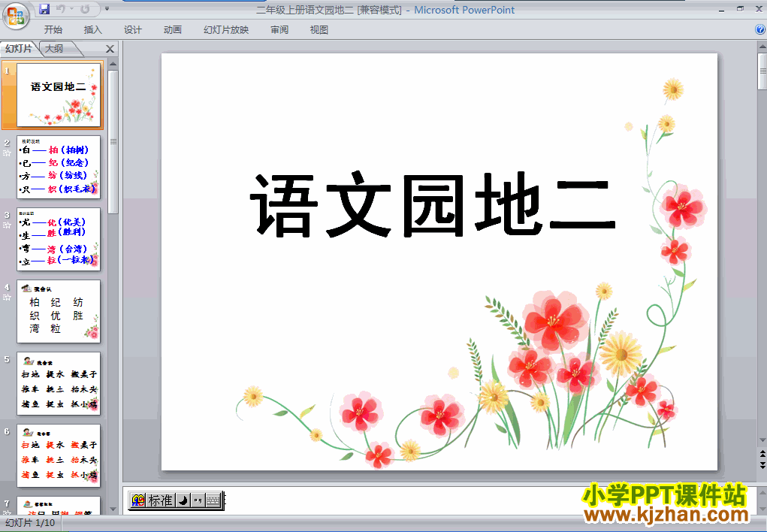Open the 审阅 ribbon tab
Viewport: 767px width, 532px height.
(279, 30)
